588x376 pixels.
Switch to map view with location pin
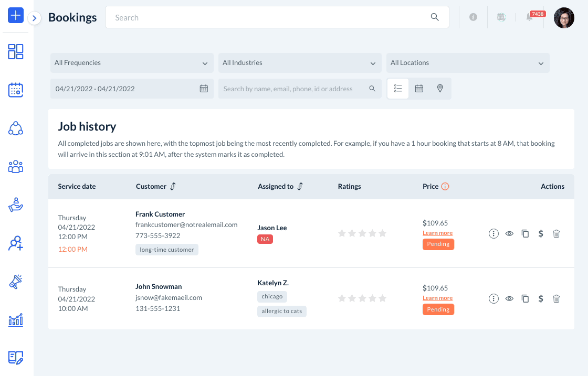coord(440,89)
